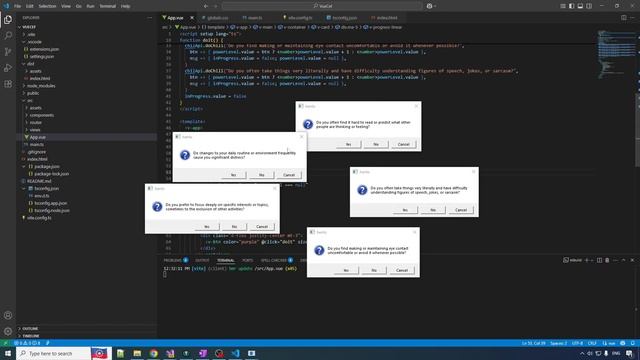The height and width of the screenshot is (360, 640).
Task: Switch to the tsconfig.json editor tab
Action: (344, 18)
